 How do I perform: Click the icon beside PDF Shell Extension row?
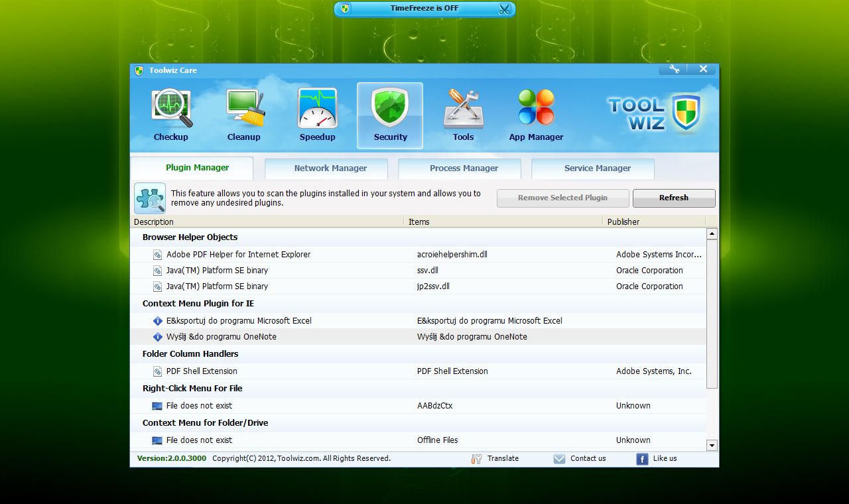pos(157,371)
